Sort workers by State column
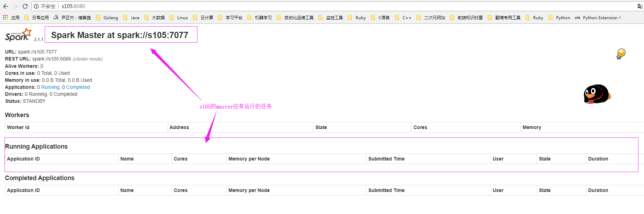The height and width of the screenshot is (214, 644). click(x=321, y=127)
